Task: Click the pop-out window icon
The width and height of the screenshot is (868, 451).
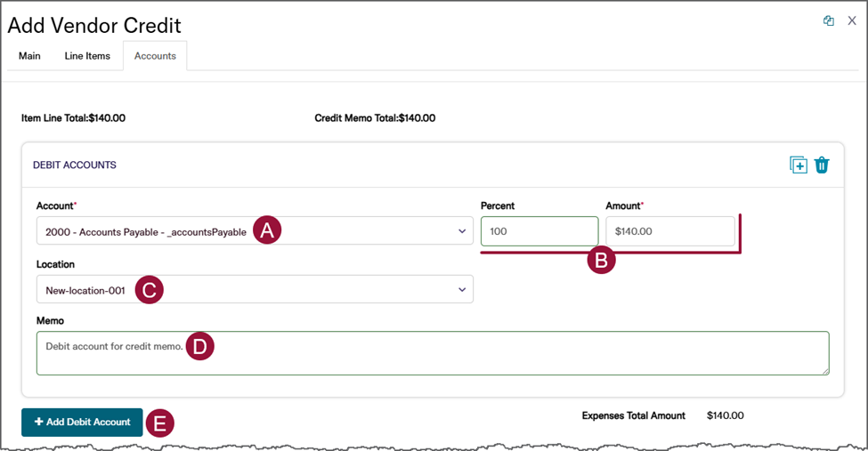Action: [x=828, y=21]
